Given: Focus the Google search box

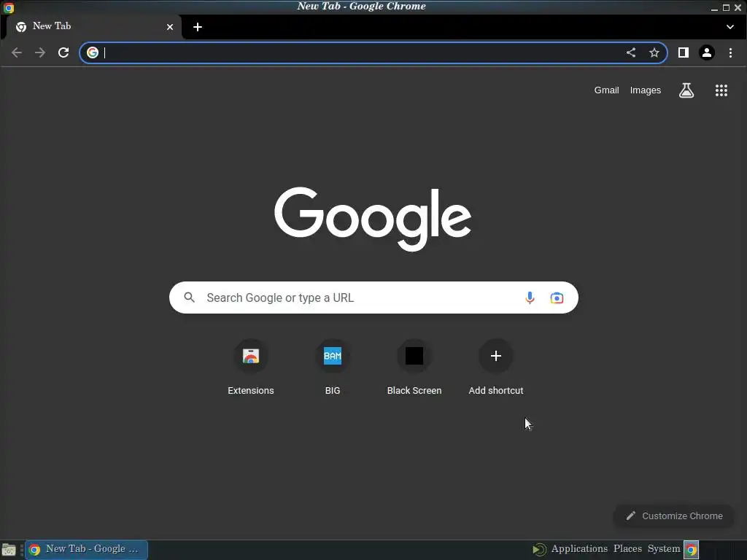Looking at the screenshot, I should (x=373, y=297).
